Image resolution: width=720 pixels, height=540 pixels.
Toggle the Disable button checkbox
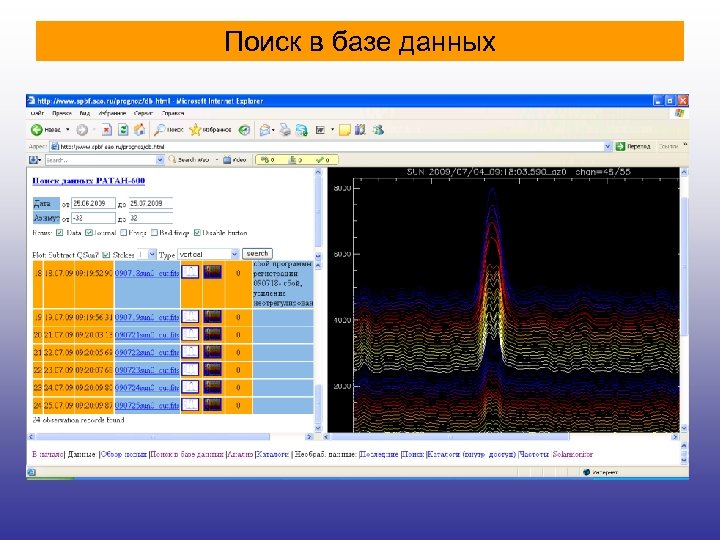coord(197,233)
